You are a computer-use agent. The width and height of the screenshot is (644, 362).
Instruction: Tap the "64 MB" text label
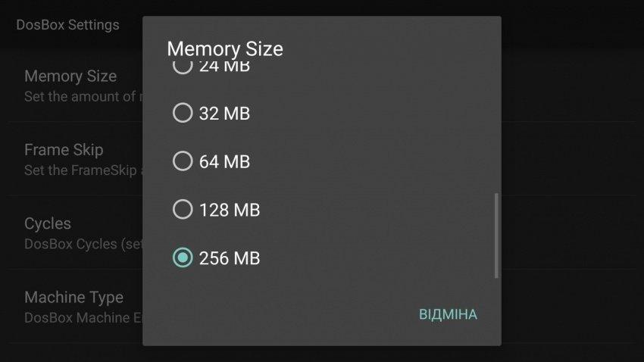pyautogui.click(x=225, y=162)
